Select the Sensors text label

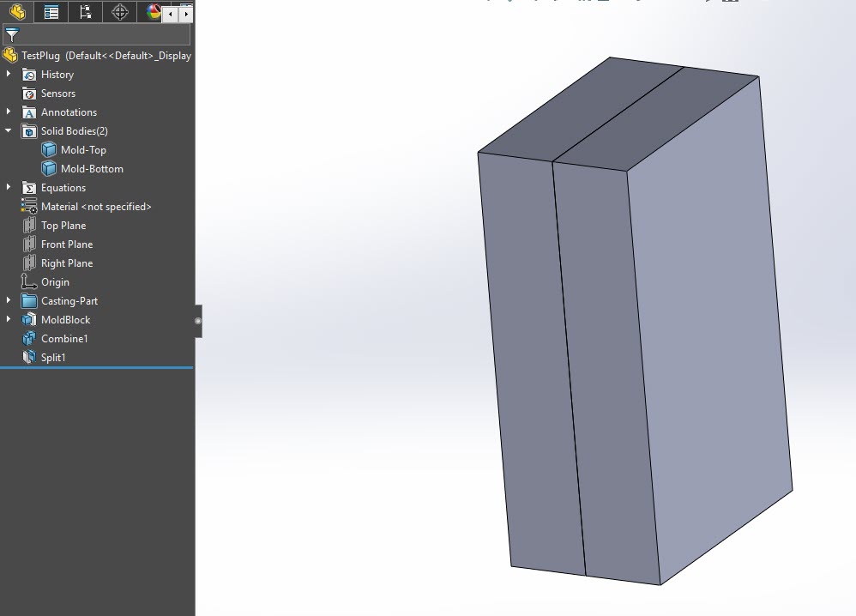point(58,94)
